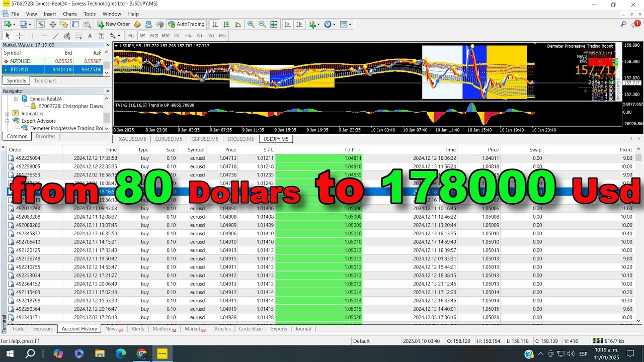
Task: Toggle the Navigator panel
Action: 64,24
